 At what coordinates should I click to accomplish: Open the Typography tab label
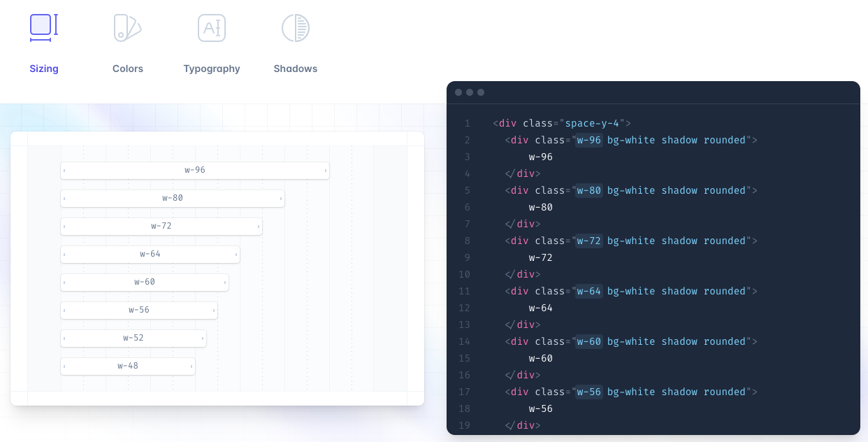[x=212, y=69]
